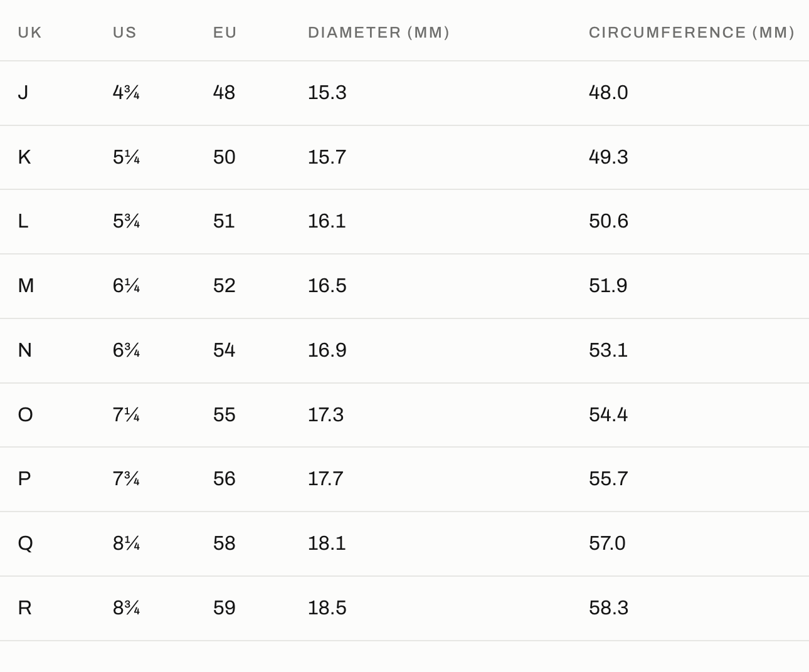This screenshot has width=809, height=672.
Task: Select US size 8¾ cell
Action: point(127,608)
